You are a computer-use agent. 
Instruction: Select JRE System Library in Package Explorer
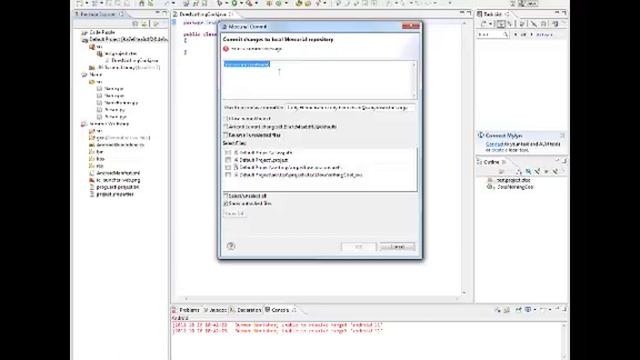pos(125,68)
